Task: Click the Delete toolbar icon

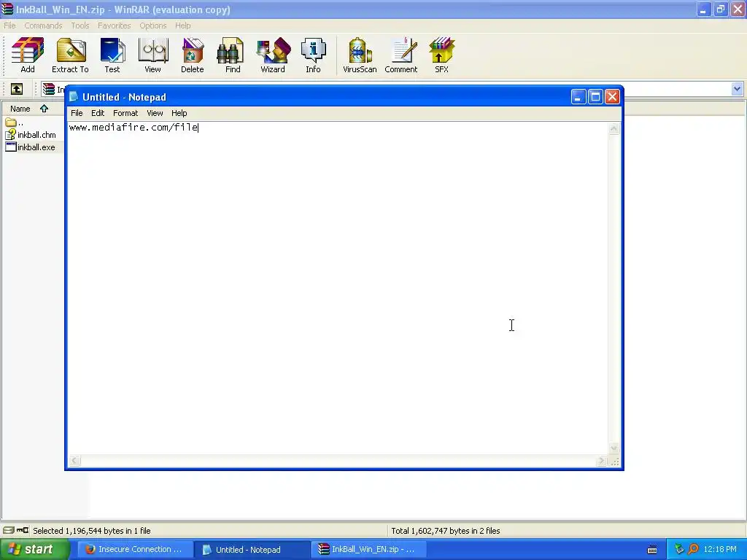Action: (192, 55)
